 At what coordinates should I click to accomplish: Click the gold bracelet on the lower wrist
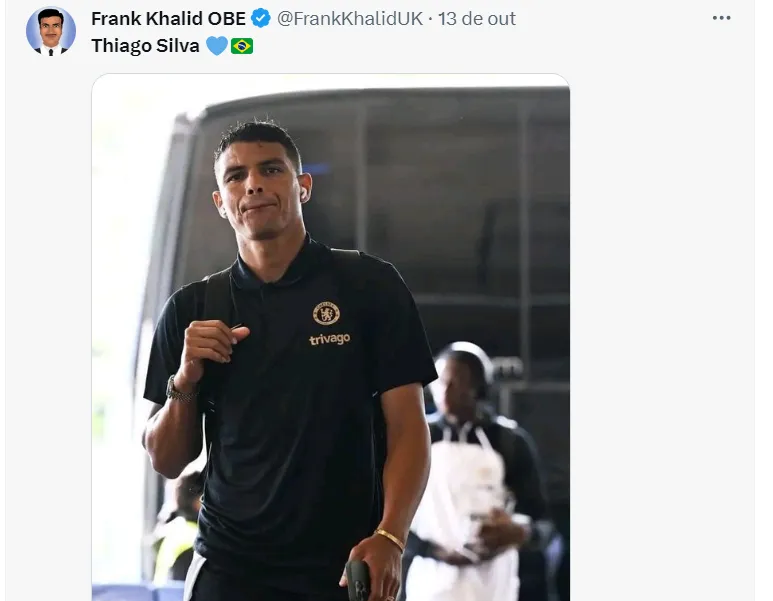(389, 538)
